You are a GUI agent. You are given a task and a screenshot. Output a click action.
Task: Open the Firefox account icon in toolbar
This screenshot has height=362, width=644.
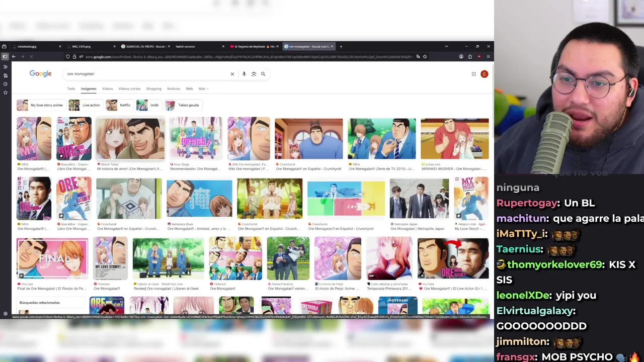[x=461, y=56]
